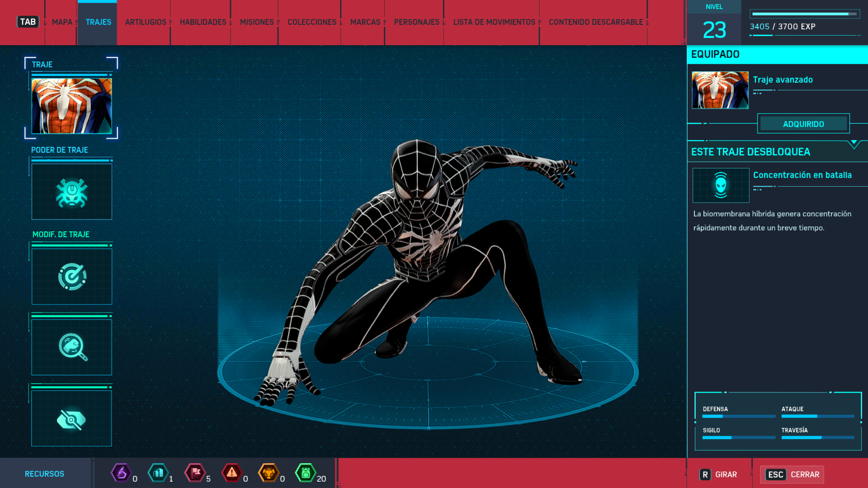
Task: Click the red base token flag icon
Action: (195, 473)
